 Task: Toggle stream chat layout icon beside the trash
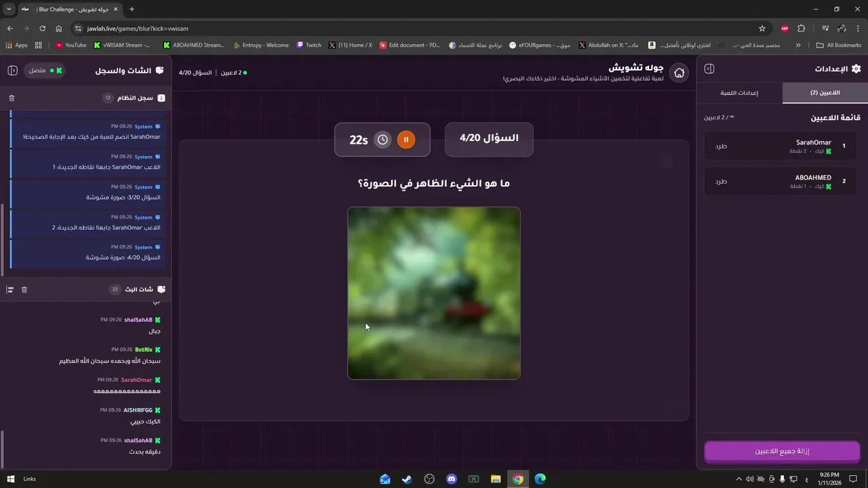(10, 289)
